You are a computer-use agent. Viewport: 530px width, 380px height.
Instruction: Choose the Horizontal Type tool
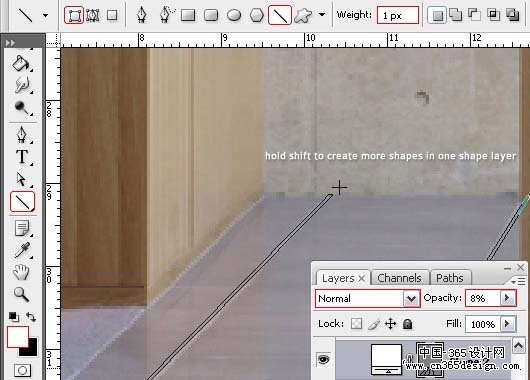22,157
